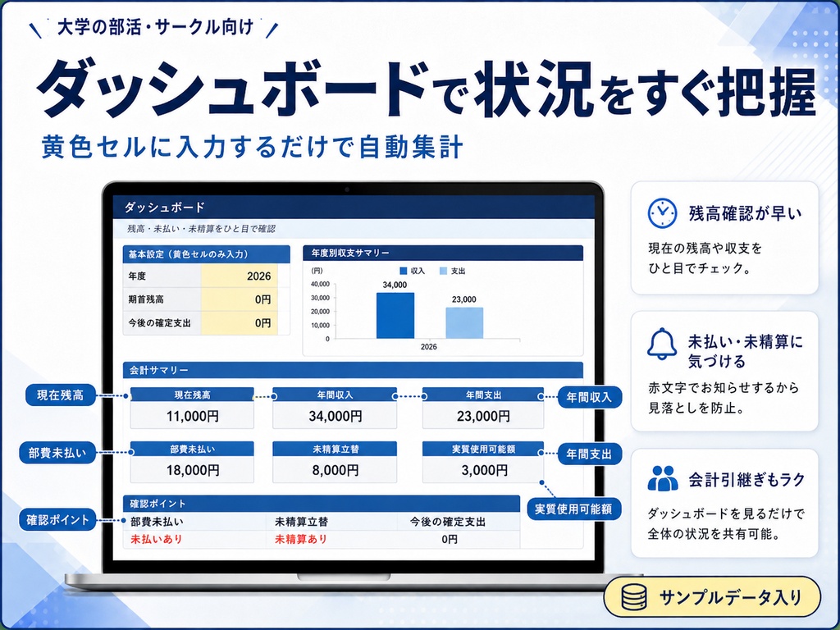Click the dark blue 収入 bar labeled 34,000
The height and width of the screenshot is (630, 840).
pos(395,316)
